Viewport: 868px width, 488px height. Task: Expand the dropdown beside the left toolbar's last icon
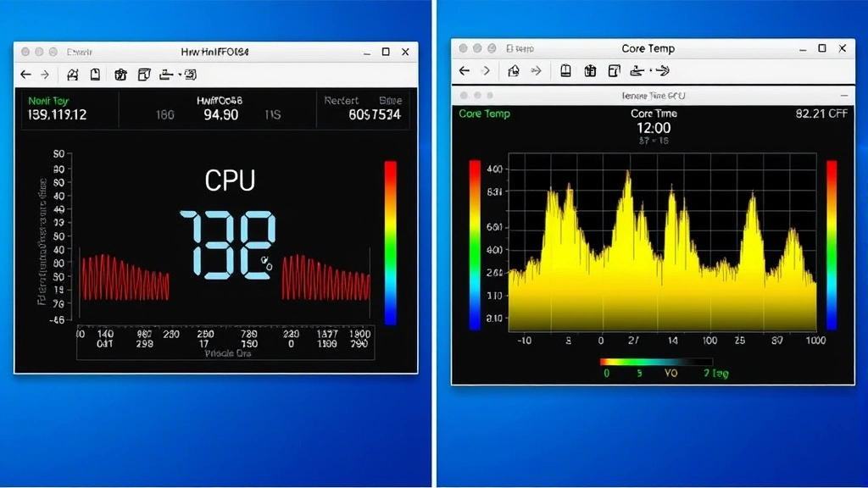point(180,74)
